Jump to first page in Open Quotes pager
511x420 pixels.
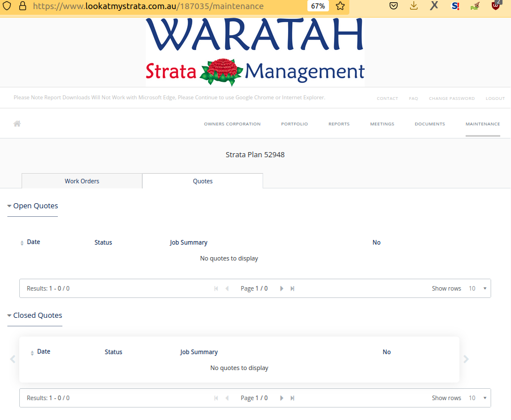coord(216,288)
